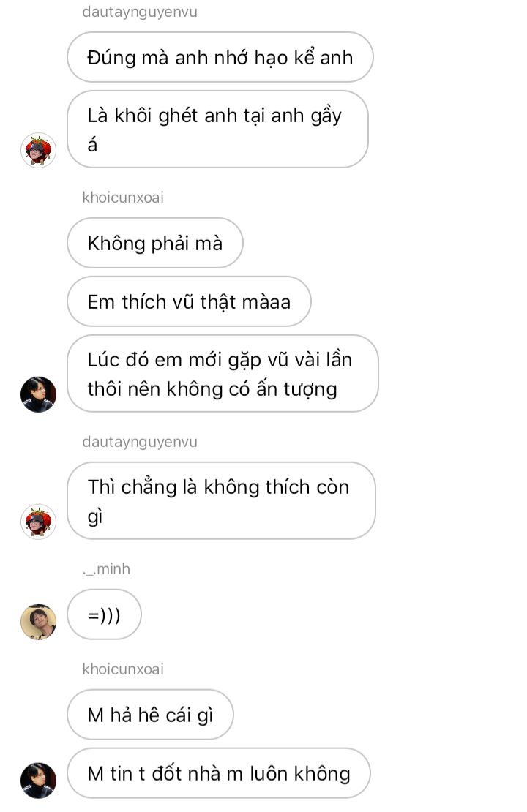Image resolution: width=527 pixels, height=812 pixels.
Task: Tap strawberry avatar beside "Là khôi ghét anh" message
Action: [38, 150]
